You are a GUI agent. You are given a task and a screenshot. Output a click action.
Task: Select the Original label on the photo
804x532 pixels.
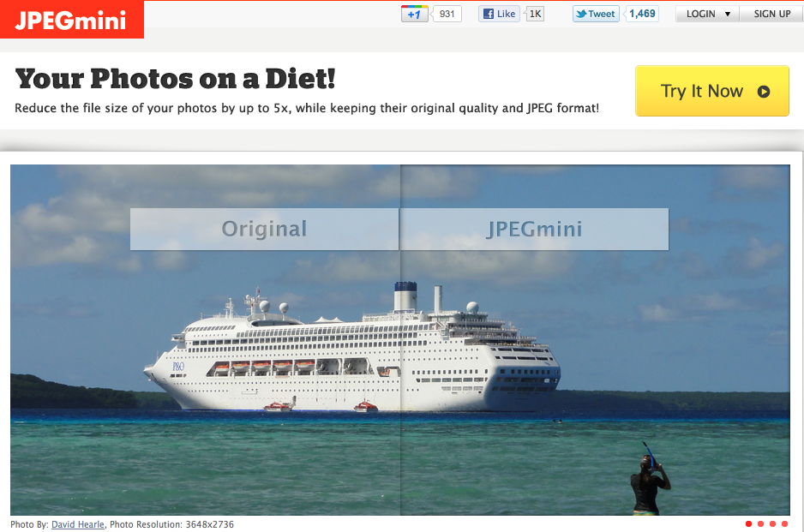point(264,229)
